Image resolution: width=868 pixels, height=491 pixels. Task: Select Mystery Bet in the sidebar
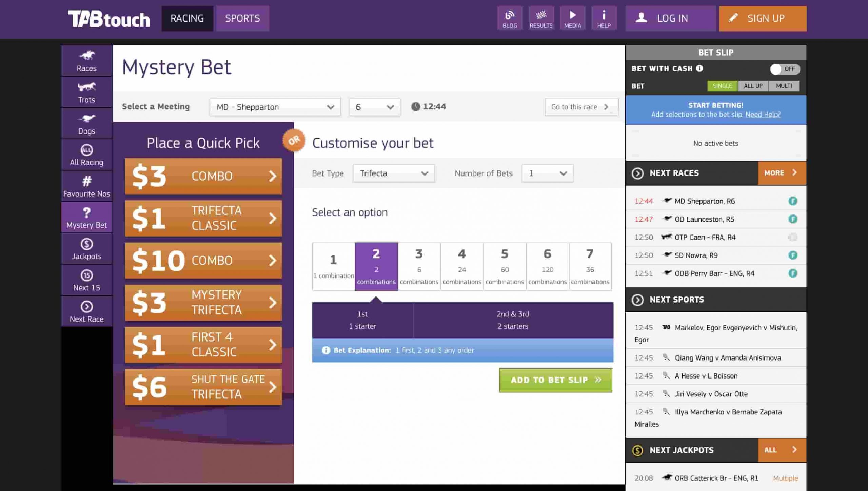(x=86, y=218)
